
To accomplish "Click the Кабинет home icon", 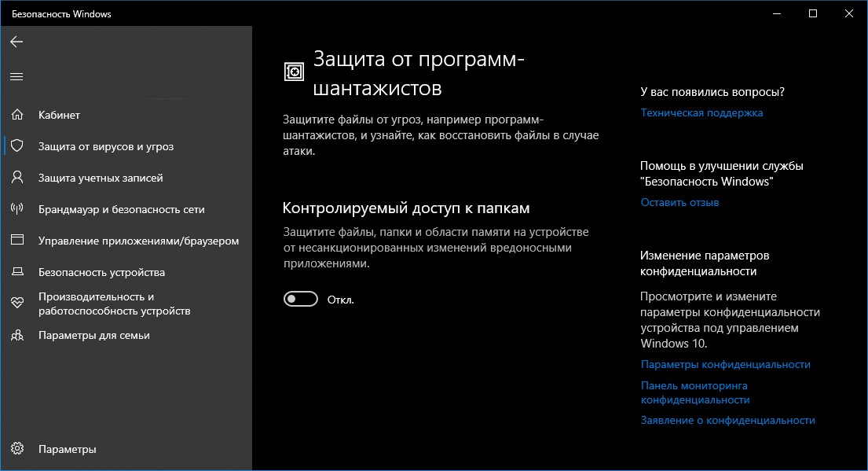I will pos(17,115).
